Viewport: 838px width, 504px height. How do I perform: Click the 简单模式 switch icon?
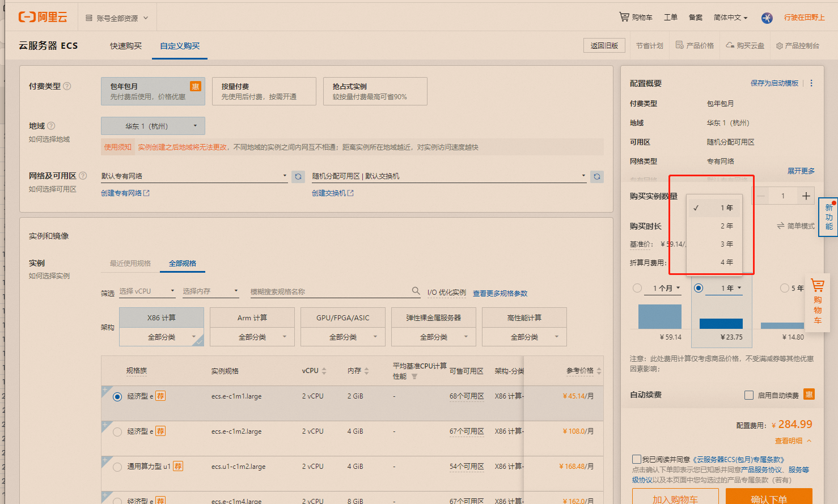coord(781,226)
